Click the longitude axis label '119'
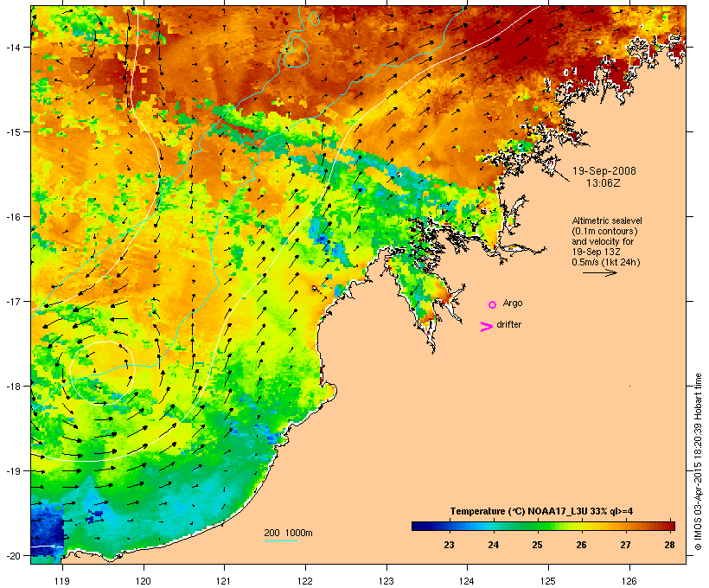709x588 pixels. pos(62,581)
